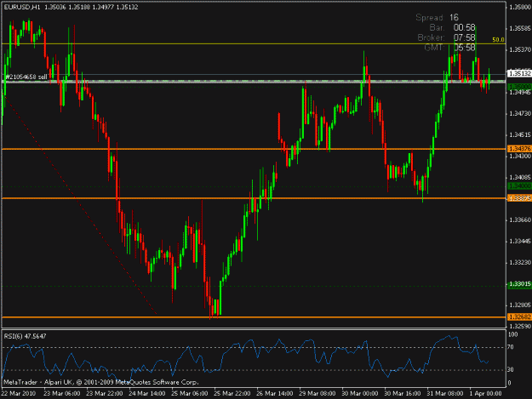Image resolution: width=532 pixels, height=399 pixels.
Task: Click the 25 Mar 06:00 time label
Action: pos(189,393)
